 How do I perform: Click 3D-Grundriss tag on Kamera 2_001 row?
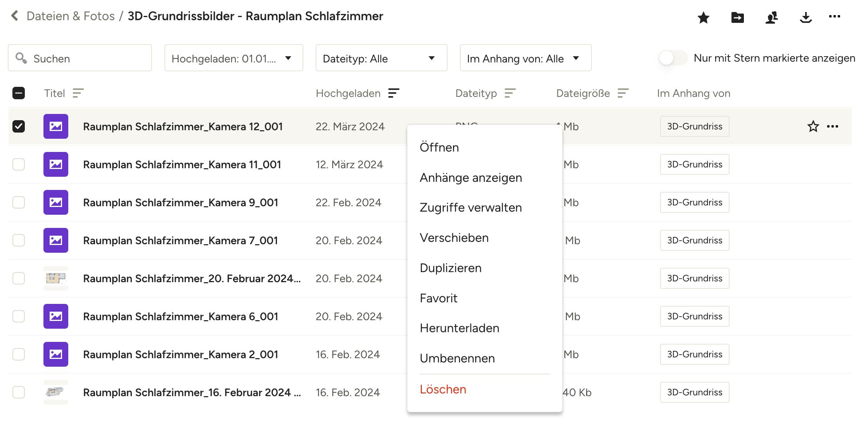pos(695,354)
